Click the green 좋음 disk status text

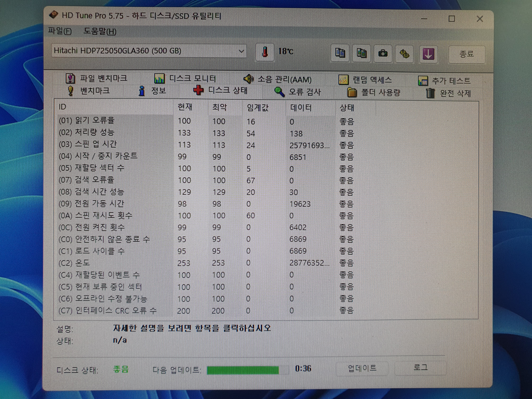(x=121, y=369)
